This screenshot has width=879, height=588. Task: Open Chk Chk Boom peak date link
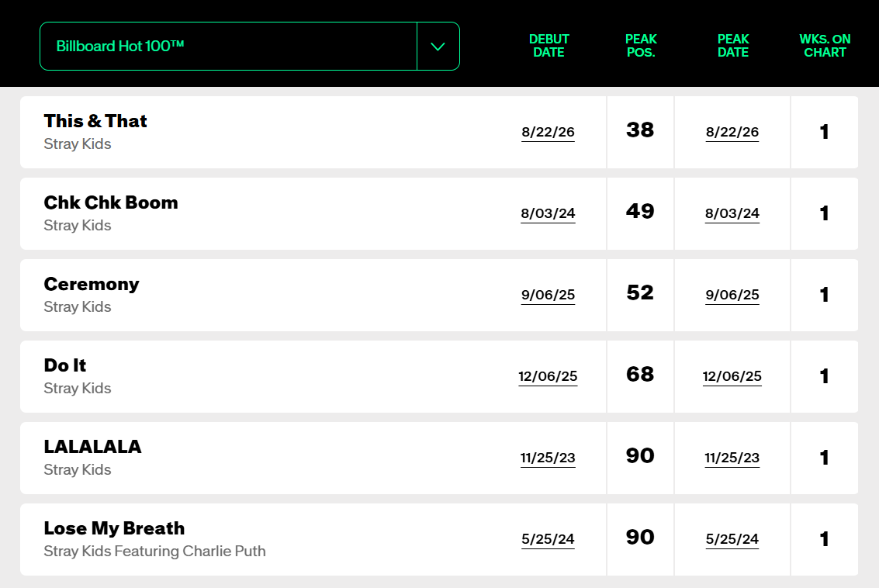[x=732, y=213]
